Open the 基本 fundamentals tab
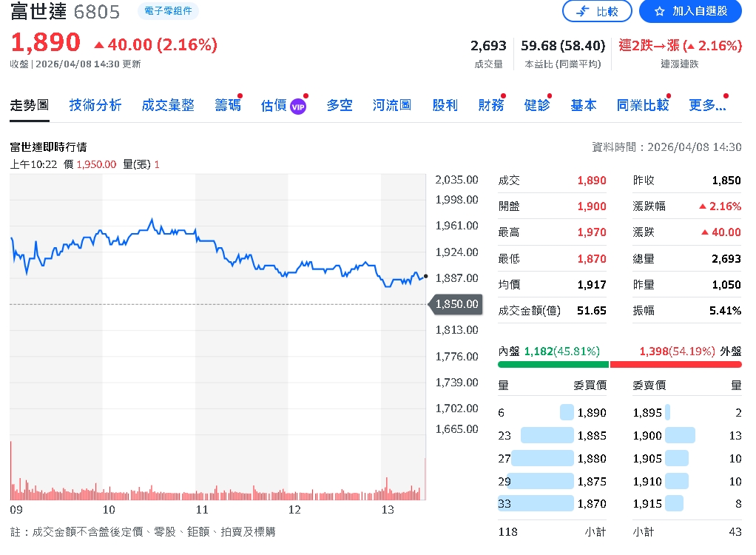The height and width of the screenshot is (555, 756). click(583, 106)
